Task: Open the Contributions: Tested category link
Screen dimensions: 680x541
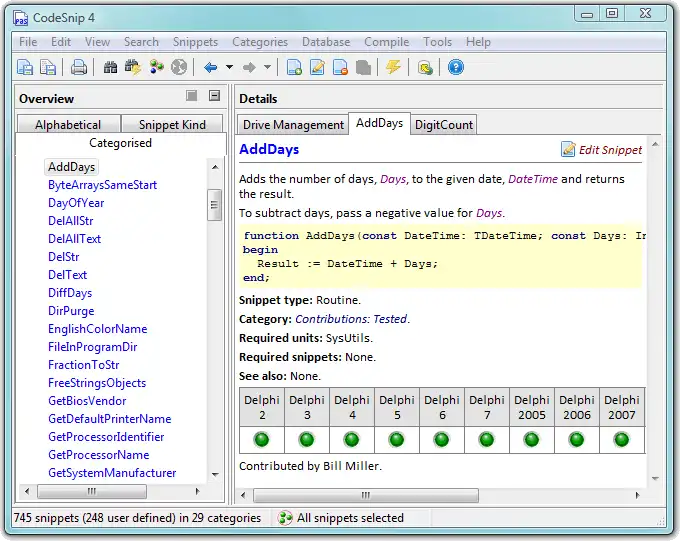Action: pyautogui.click(x=351, y=319)
